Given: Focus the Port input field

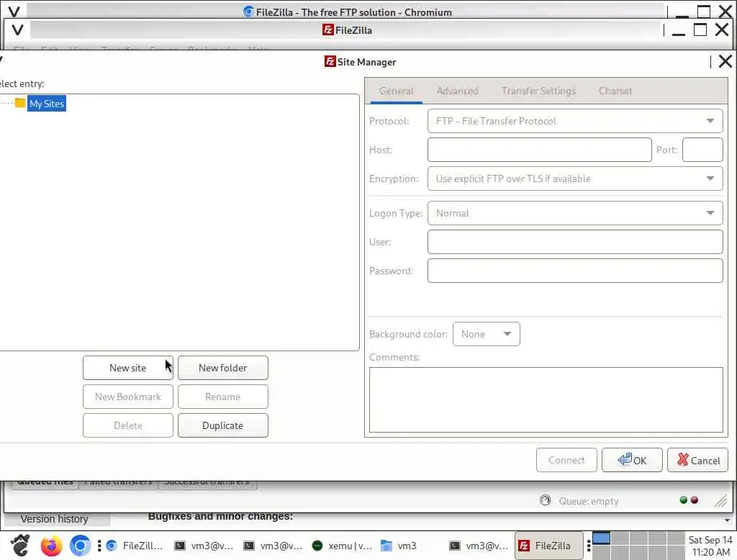Looking at the screenshot, I should (702, 150).
